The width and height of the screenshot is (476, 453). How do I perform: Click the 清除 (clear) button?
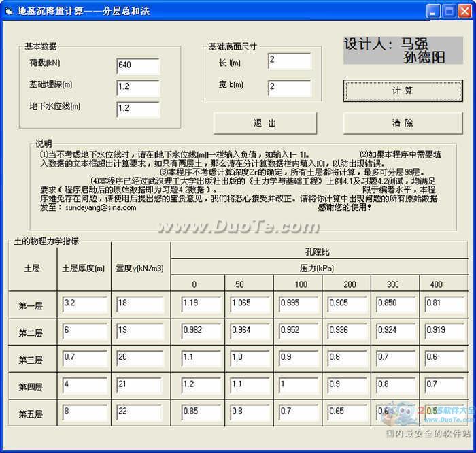pos(403,123)
